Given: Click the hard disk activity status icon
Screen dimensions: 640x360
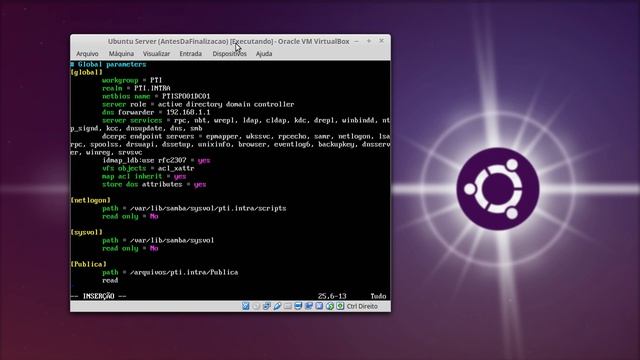Looking at the screenshot, I should click(245, 306).
